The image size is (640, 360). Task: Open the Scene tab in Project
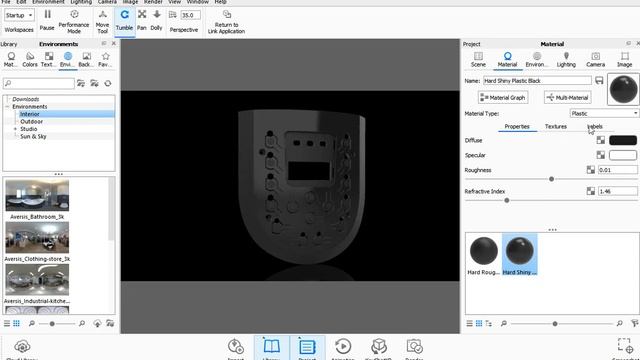[x=478, y=60]
